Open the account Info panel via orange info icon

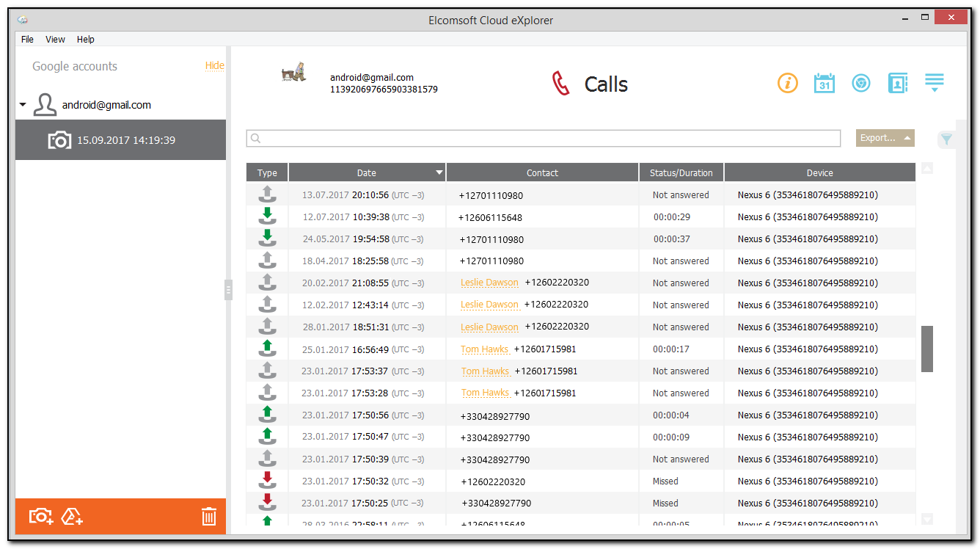click(787, 83)
